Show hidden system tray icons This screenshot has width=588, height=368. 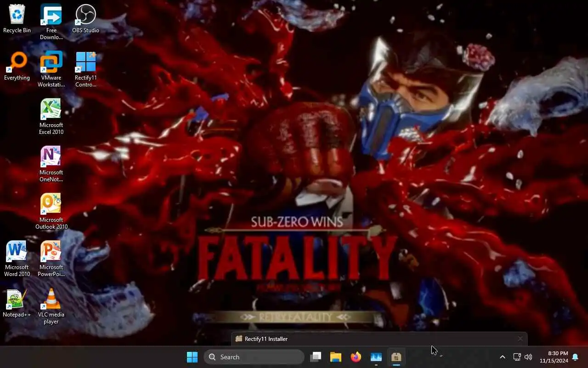tap(503, 357)
